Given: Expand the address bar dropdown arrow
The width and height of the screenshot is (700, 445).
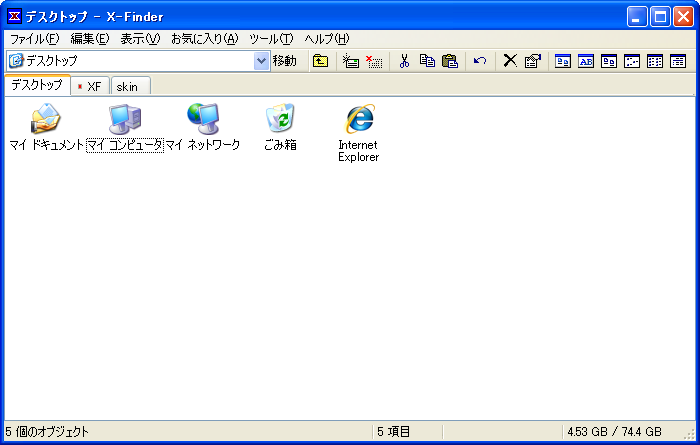Looking at the screenshot, I should (x=262, y=61).
